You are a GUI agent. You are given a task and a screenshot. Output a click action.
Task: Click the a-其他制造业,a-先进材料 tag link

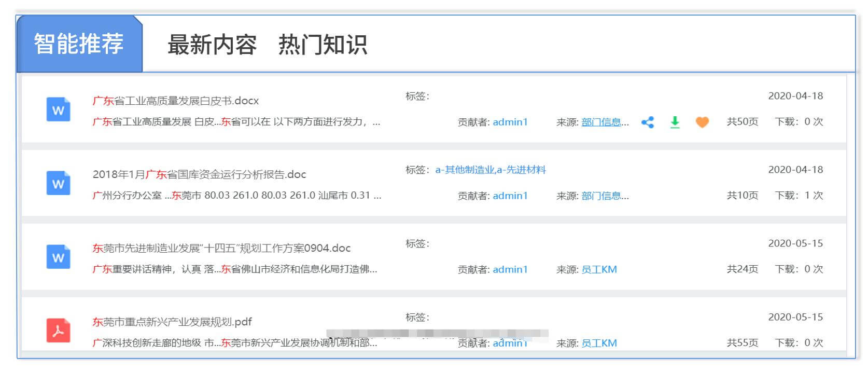tap(490, 170)
